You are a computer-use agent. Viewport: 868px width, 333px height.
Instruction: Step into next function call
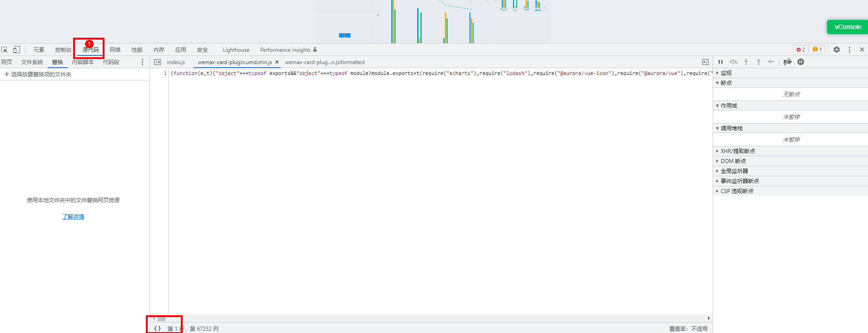tap(746, 62)
